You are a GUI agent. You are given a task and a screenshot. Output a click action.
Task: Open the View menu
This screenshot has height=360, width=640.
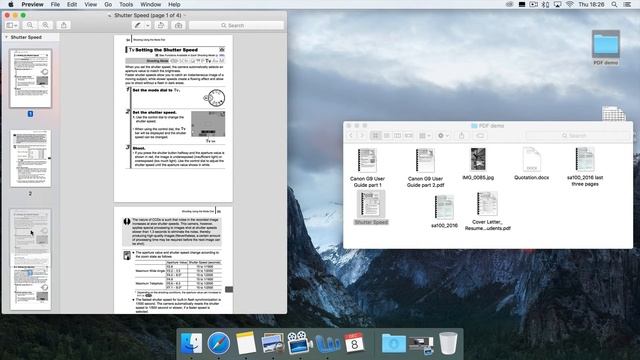coord(90,4)
